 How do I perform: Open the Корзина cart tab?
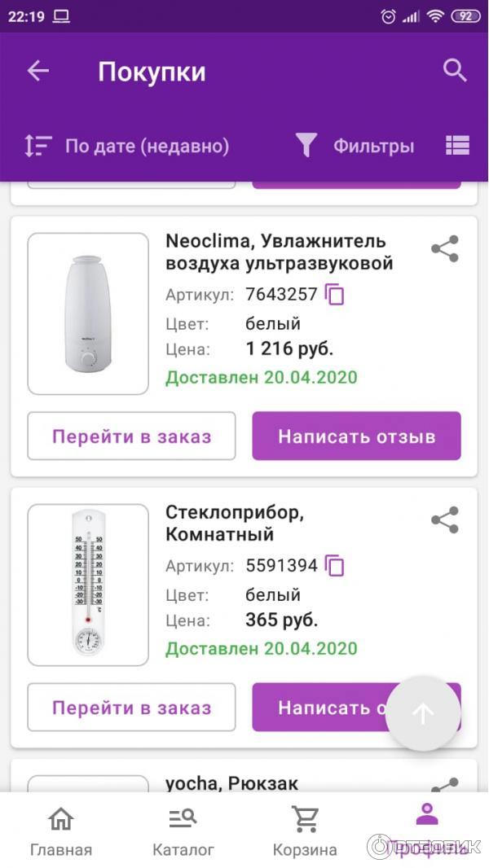305,831
